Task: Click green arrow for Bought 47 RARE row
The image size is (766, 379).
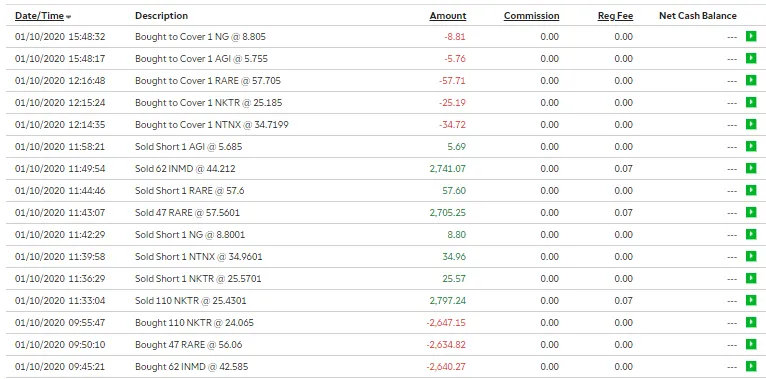Action: pyautogui.click(x=751, y=344)
